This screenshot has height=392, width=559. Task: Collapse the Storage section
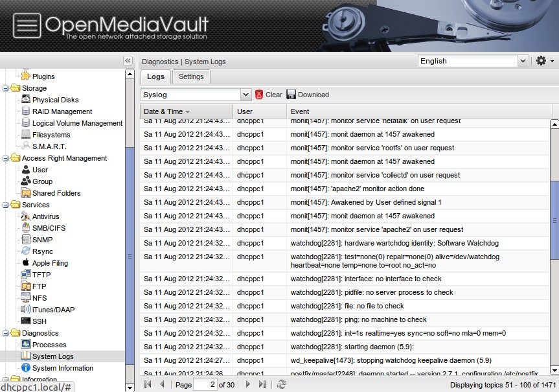click(6, 88)
